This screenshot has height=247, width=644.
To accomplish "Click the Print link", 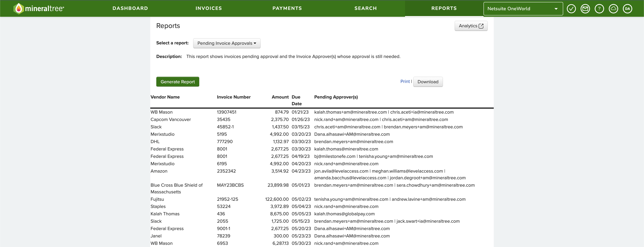I will point(405,81).
